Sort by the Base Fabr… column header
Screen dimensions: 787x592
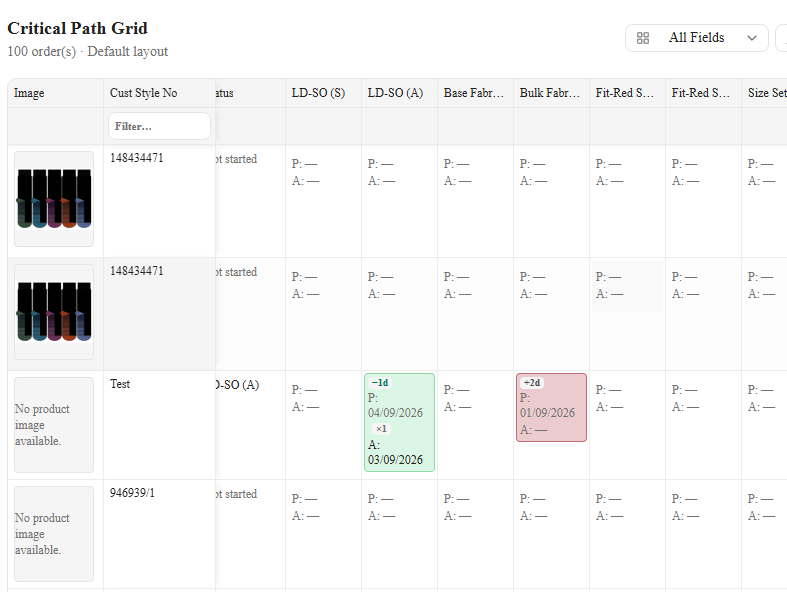[475, 93]
